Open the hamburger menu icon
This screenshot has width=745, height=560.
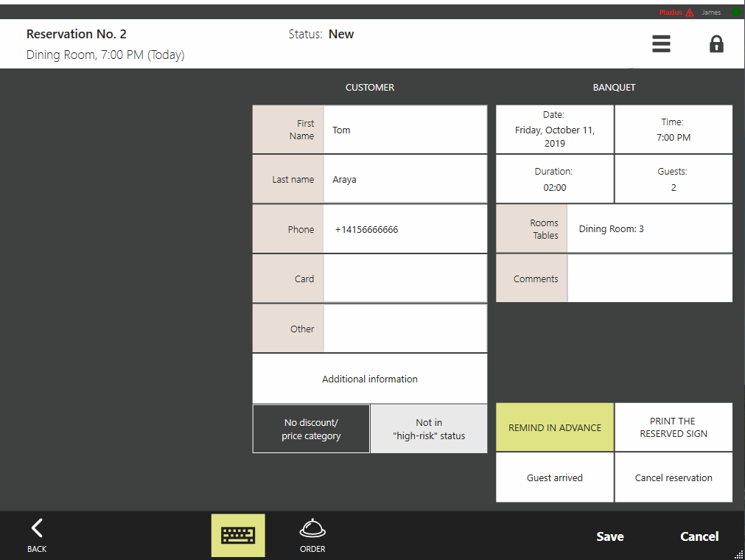pyautogui.click(x=661, y=44)
